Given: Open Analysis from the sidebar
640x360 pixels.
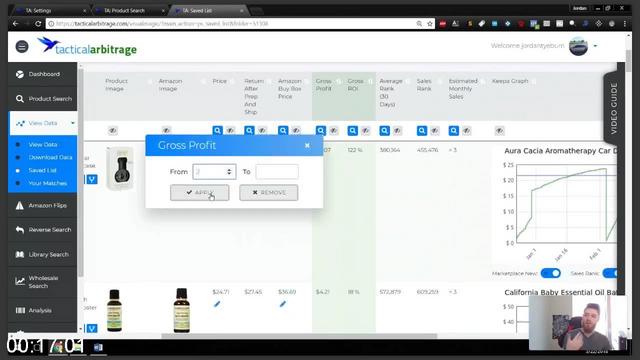Looking at the screenshot, I should pos(42,310).
